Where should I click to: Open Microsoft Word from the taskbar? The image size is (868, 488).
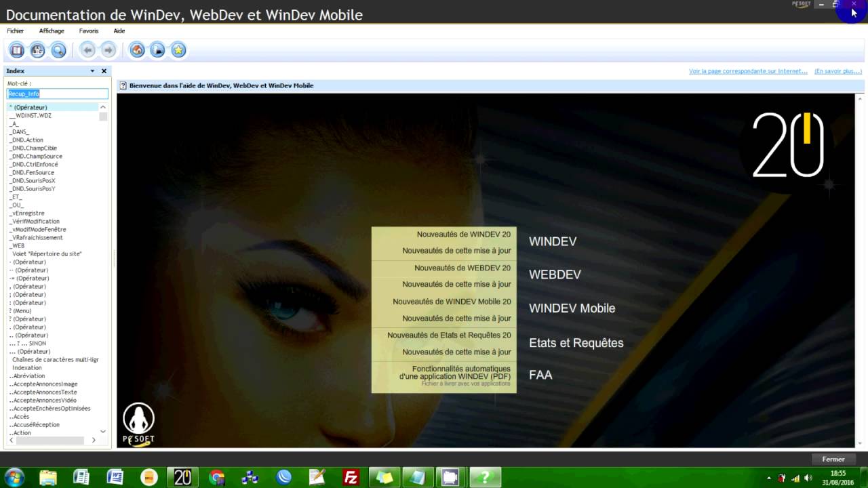point(115,477)
